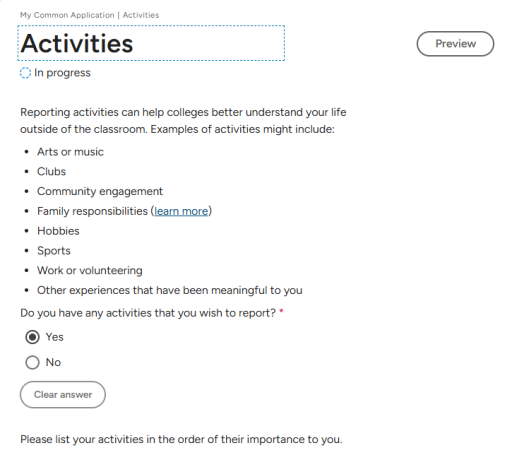Open the My Common Application breadcrumb
Viewport: 512px width, 460px height.
pyautogui.click(x=67, y=15)
